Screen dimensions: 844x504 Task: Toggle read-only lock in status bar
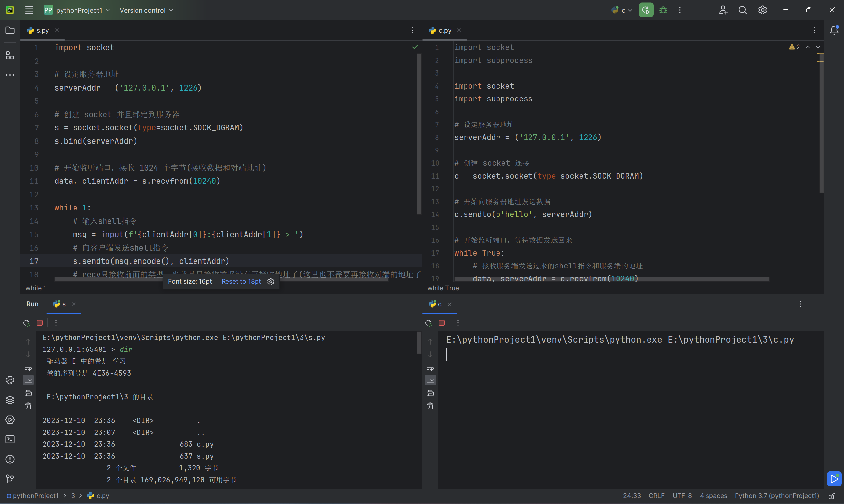click(832, 496)
